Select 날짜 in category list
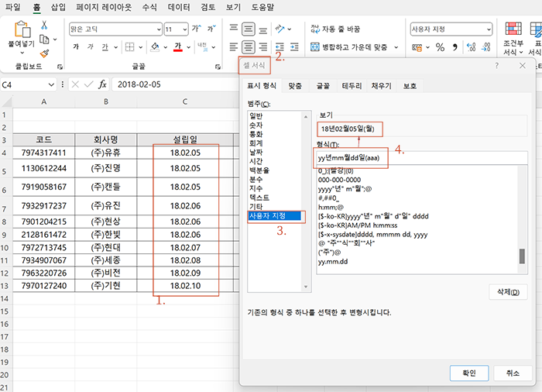 coord(256,152)
